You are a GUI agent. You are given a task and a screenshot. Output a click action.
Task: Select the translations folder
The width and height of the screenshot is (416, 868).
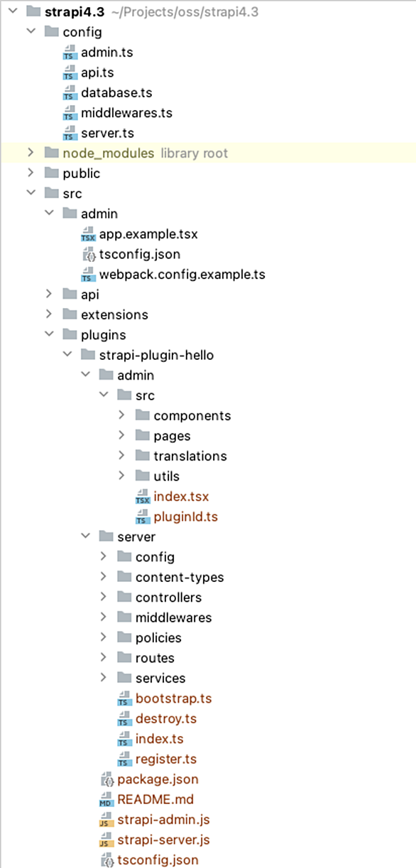pos(190,456)
